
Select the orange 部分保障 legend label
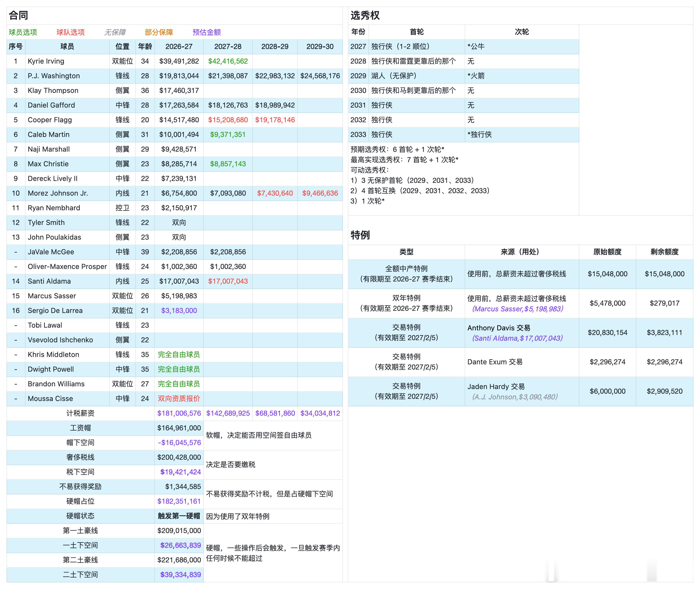tap(159, 32)
